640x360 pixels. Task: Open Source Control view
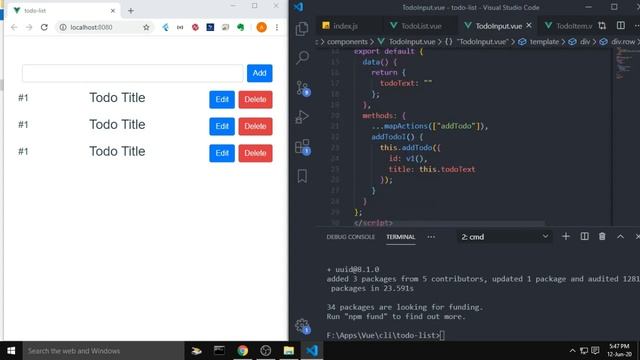tap(303, 88)
